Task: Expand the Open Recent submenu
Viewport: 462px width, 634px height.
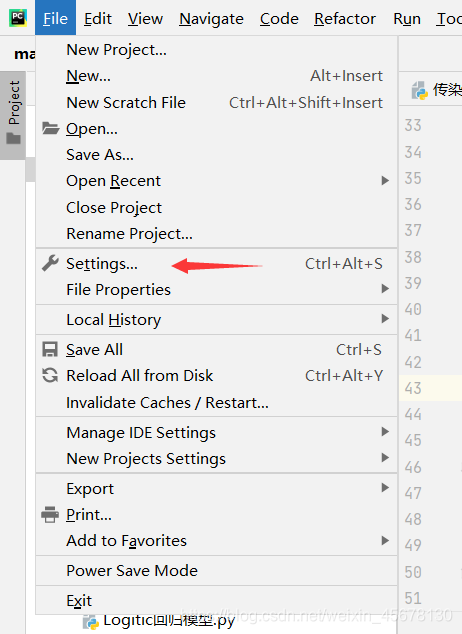Action: coord(217,181)
